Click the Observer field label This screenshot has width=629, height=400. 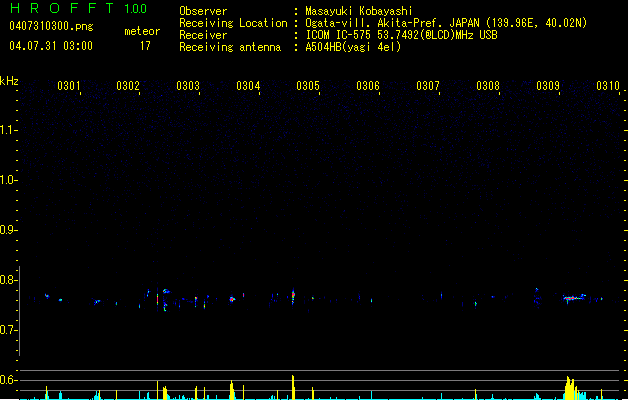pyautogui.click(x=203, y=11)
